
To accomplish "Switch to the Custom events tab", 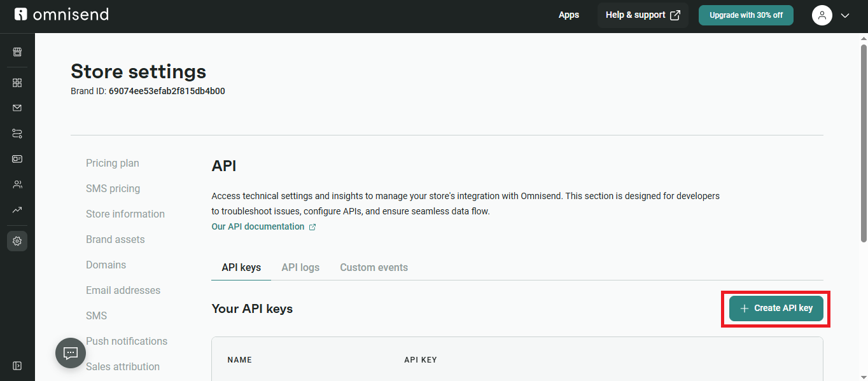I will 374,268.
